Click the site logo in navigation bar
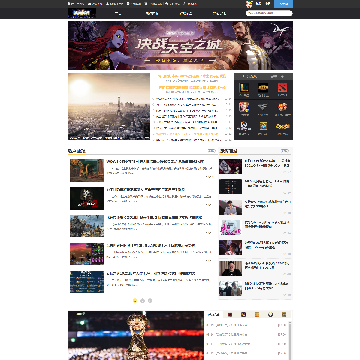Image resolution: width=360 pixels, height=360 pixels. (82, 13)
